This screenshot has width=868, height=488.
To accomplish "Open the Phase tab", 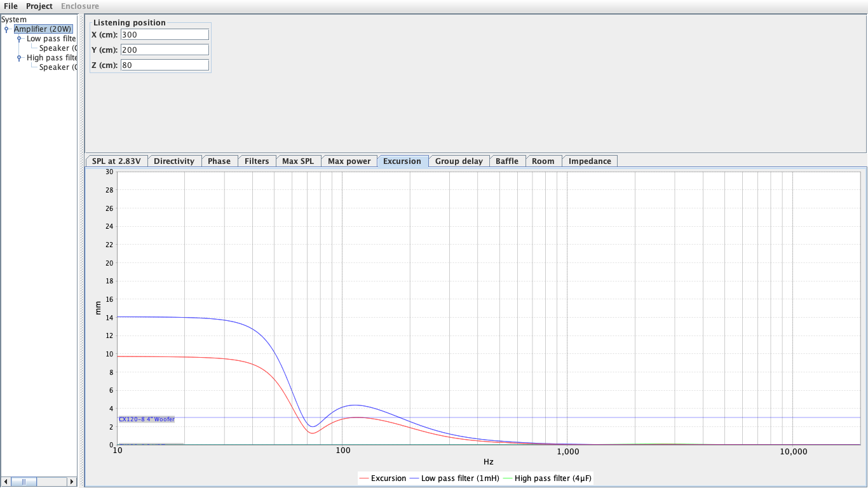I will (x=219, y=161).
